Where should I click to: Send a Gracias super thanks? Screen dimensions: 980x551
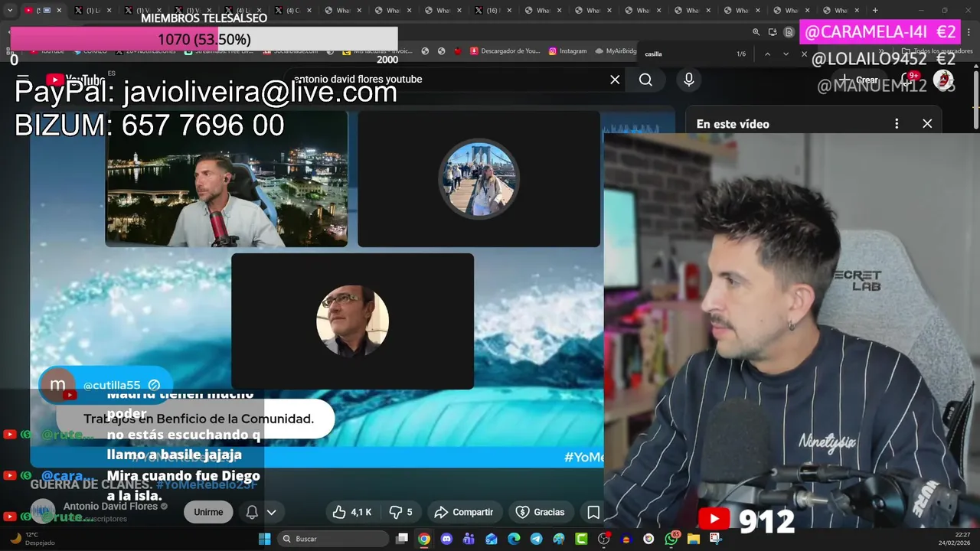[x=541, y=512]
